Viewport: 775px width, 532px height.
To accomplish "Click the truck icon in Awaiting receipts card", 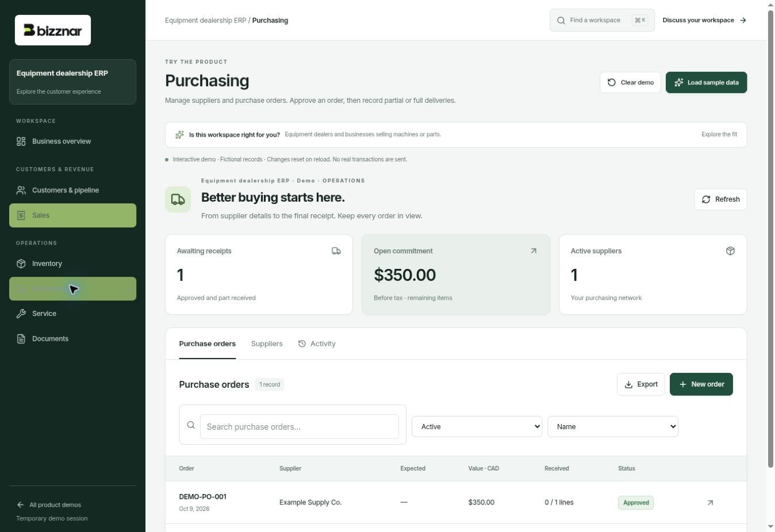I will point(336,251).
